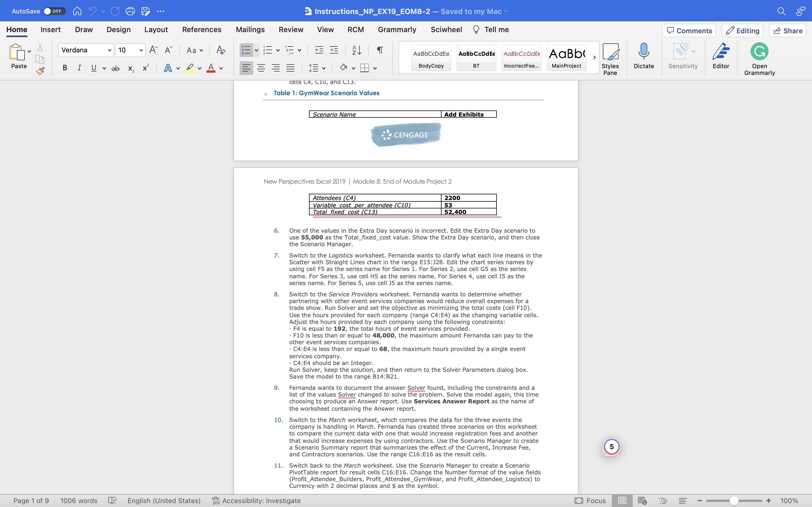The image size is (812, 507).
Task: Expand the highlight color dropdown
Action: (199, 68)
